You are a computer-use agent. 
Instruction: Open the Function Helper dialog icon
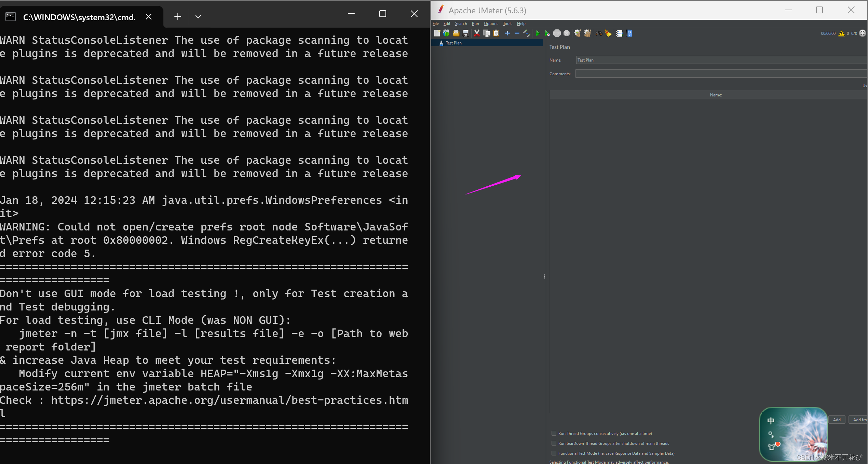(x=619, y=33)
